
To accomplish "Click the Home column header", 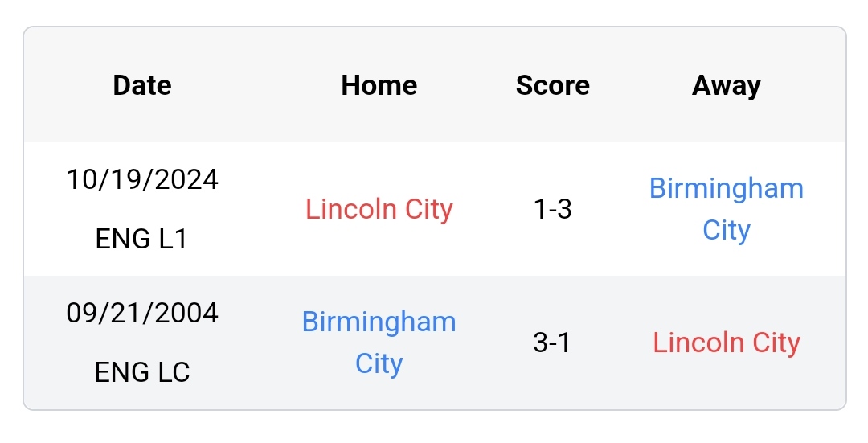I will [x=379, y=85].
